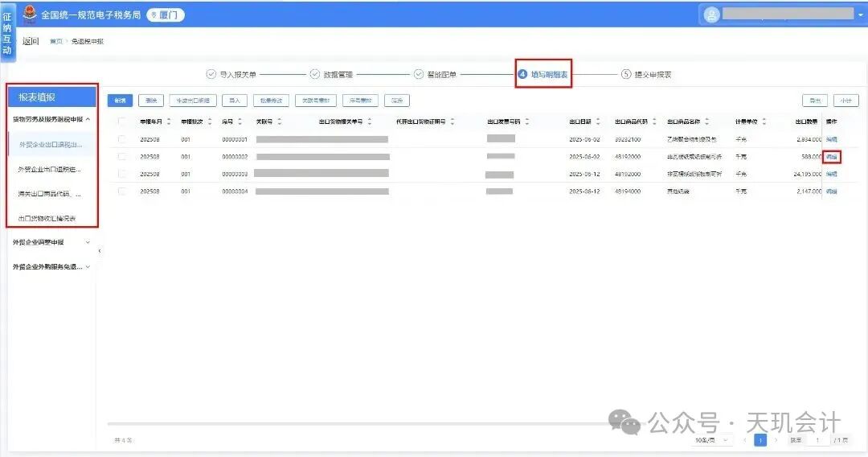Click step 5 circle icon 提交申报表

click(626, 74)
